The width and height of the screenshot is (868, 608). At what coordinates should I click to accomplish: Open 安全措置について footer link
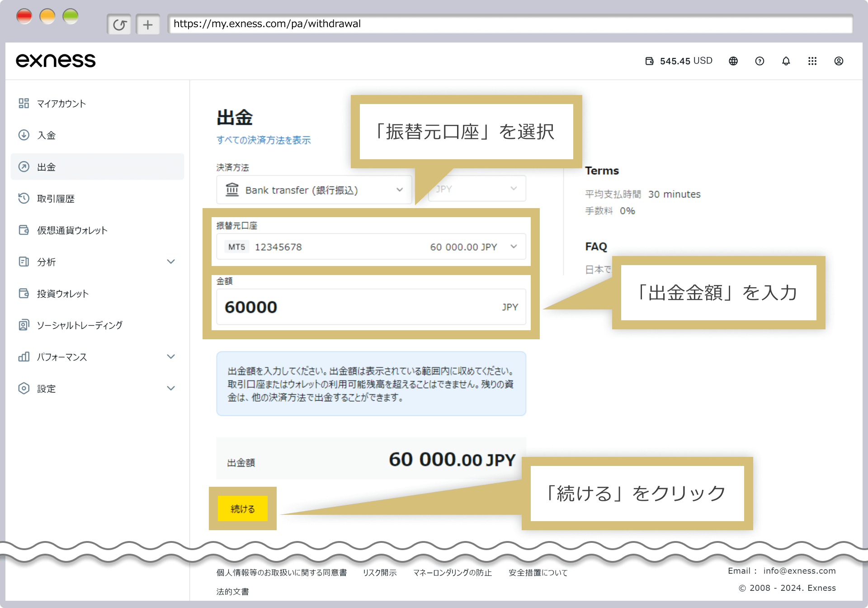538,573
